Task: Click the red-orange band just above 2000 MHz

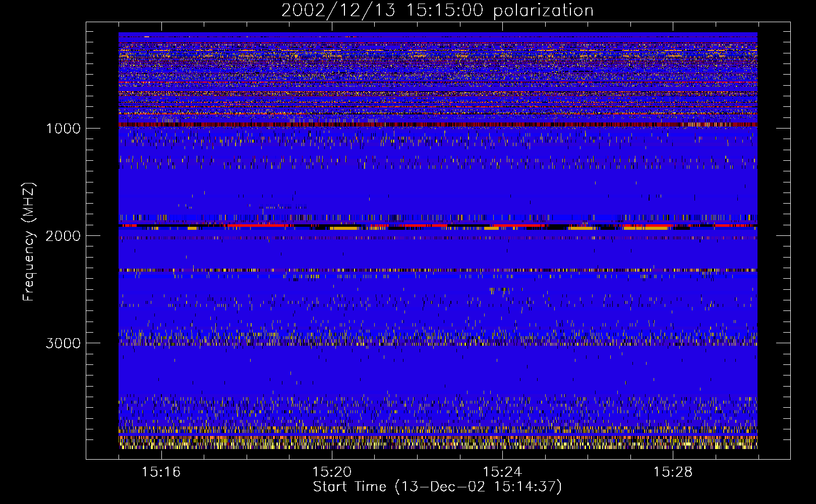Action: (x=438, y=227)
